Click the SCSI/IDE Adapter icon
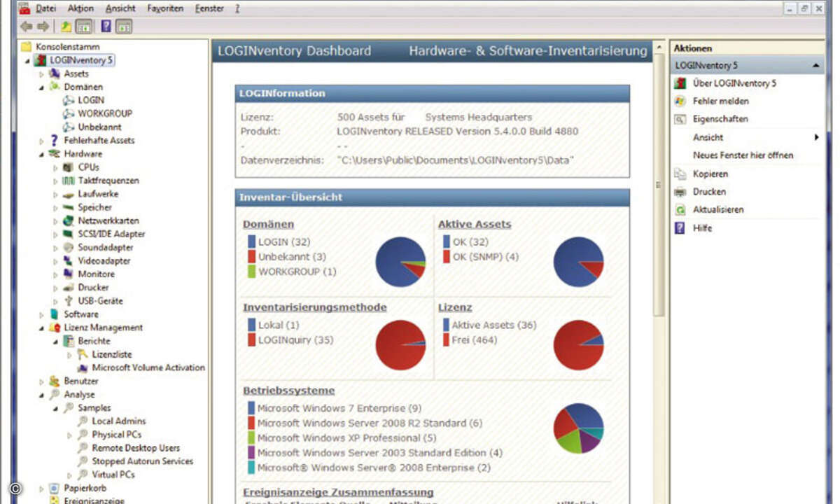 pos(68,234)
